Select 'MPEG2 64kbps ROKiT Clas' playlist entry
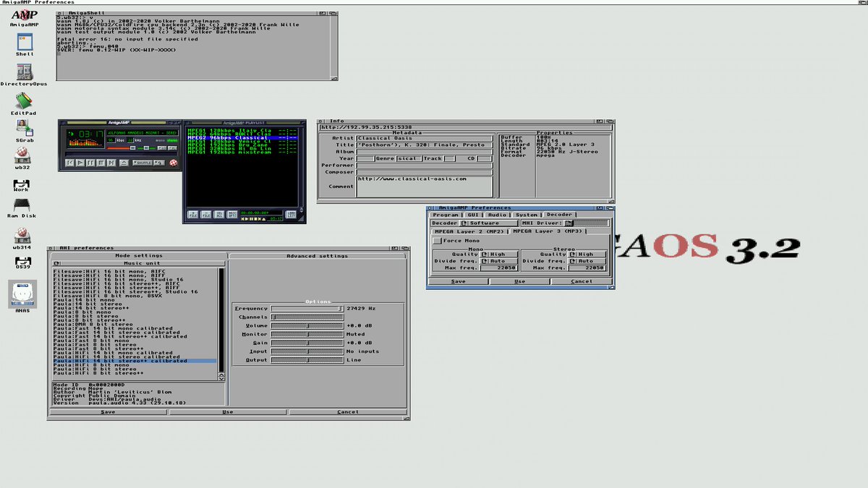This screenshot has height=488, width=868. [x=242, y=134]
